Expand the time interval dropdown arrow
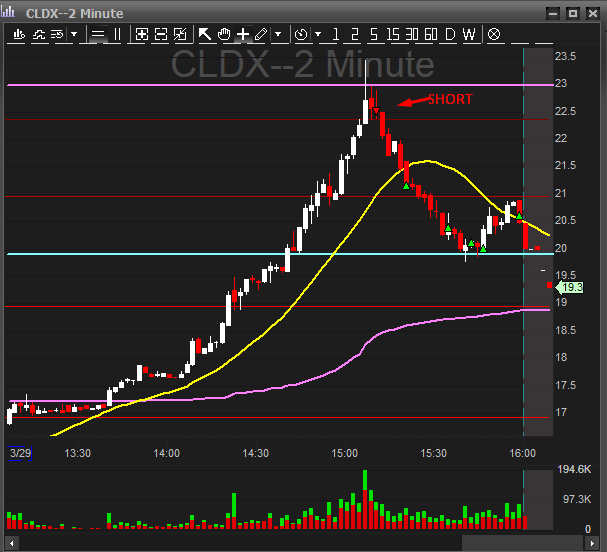607x552 pixels. coord(318,34)
